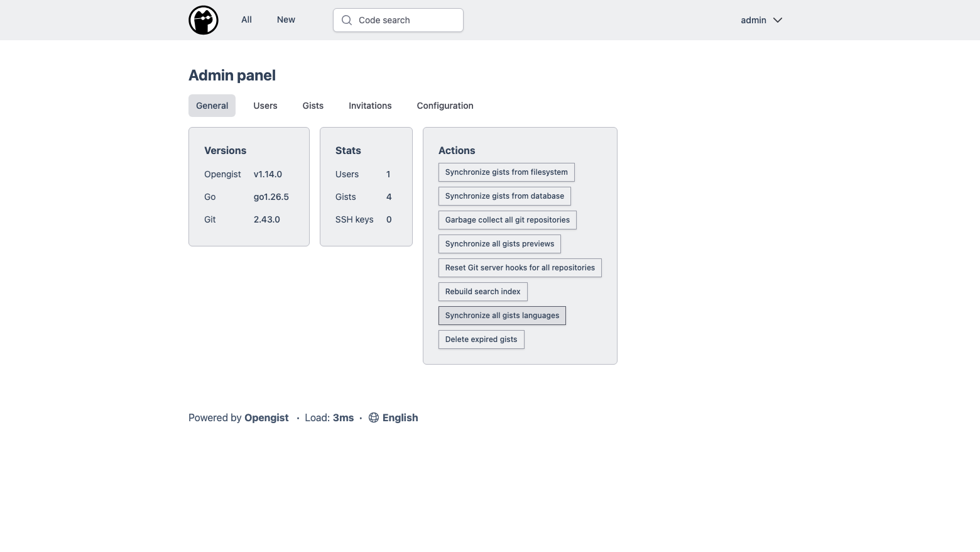Click Synchronize all gists languages button
This screenshot has height=552, width=980.
[x=502, y=316]
